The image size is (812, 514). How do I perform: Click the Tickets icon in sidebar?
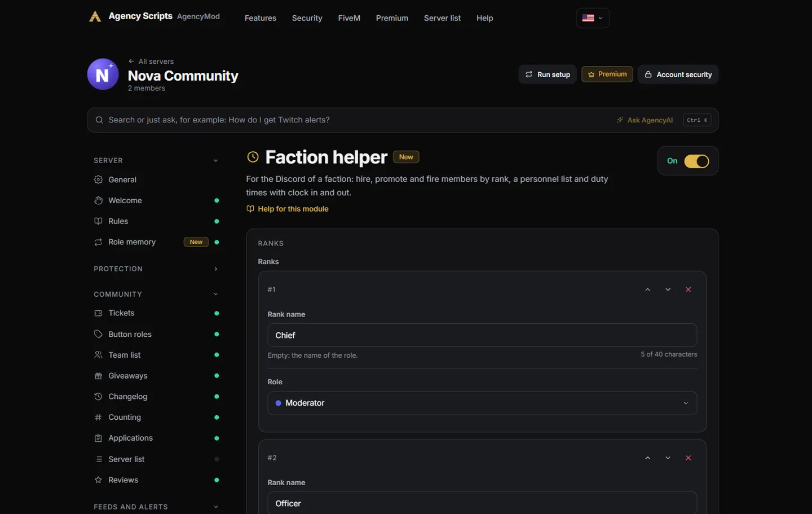98,313
